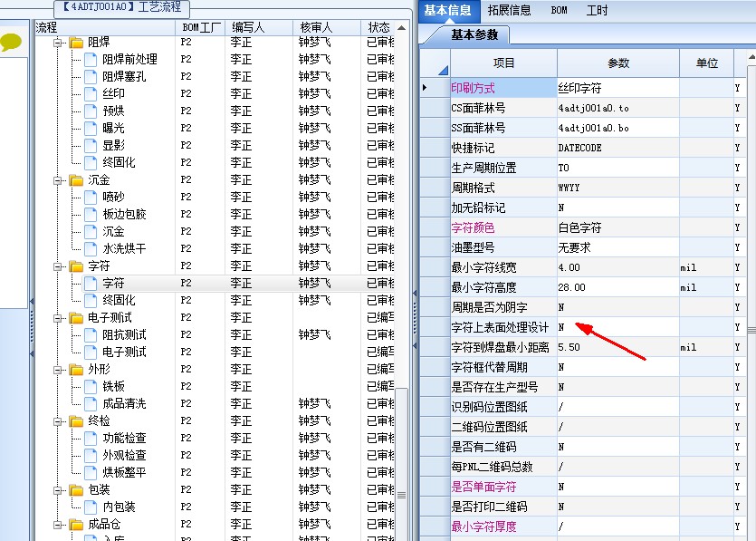Click the 铣板 document icon
Image resolution: width=756 pixels, height=541 pixels.
click(x=91, y=387)
